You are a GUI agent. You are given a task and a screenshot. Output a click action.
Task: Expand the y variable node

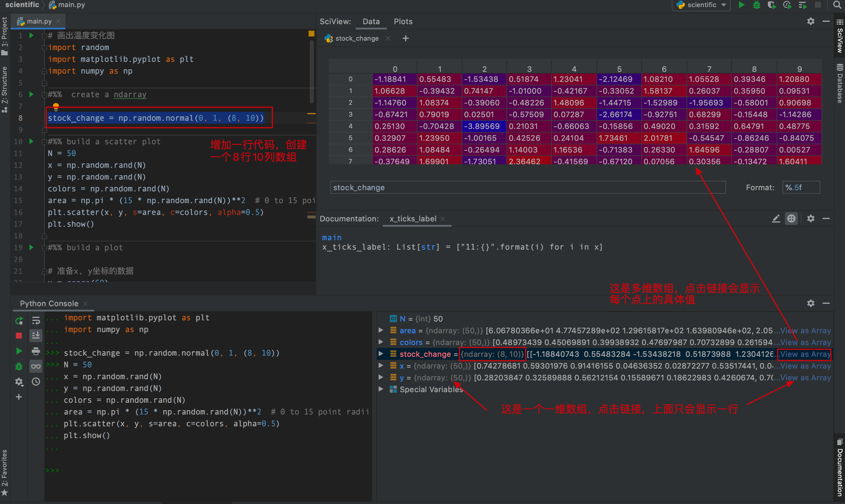(381, 377)
